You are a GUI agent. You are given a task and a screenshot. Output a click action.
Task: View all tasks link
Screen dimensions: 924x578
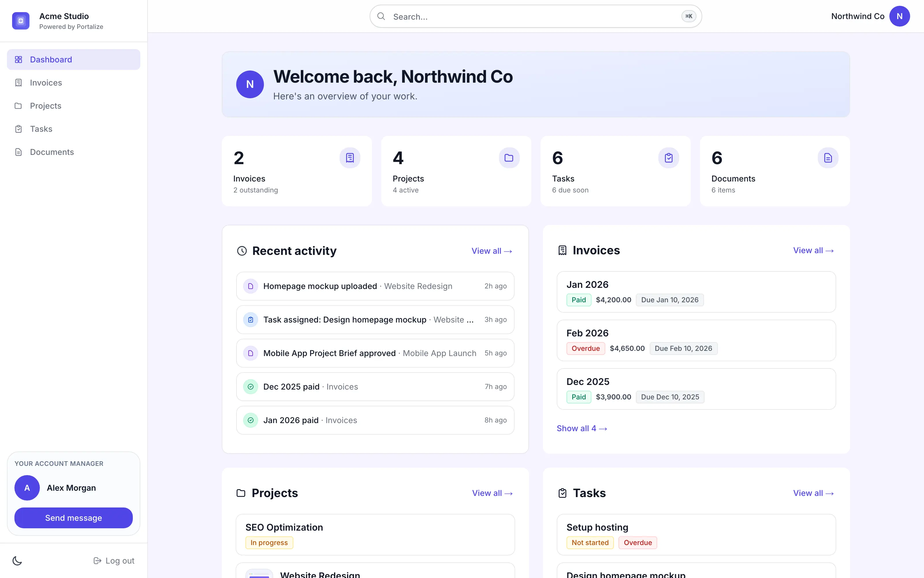(x=813, y=493)
